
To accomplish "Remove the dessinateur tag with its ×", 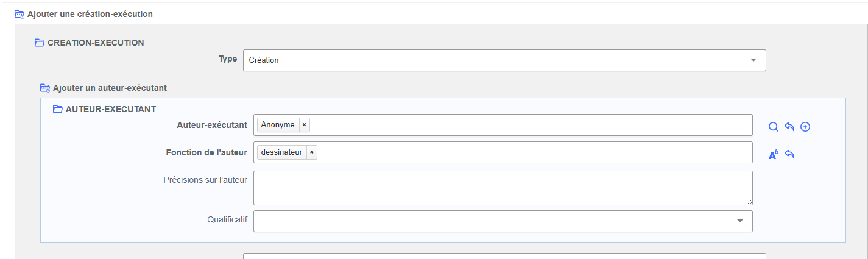I will [311, 152].
